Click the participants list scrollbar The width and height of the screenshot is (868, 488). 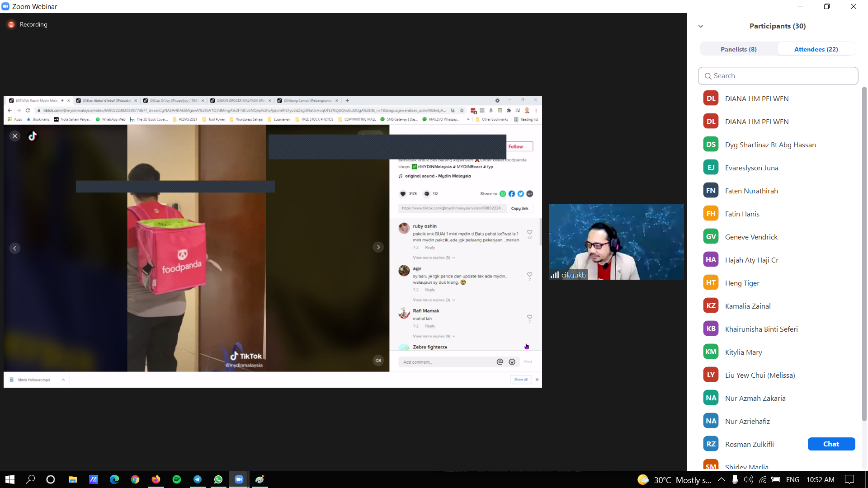point(864,253)
